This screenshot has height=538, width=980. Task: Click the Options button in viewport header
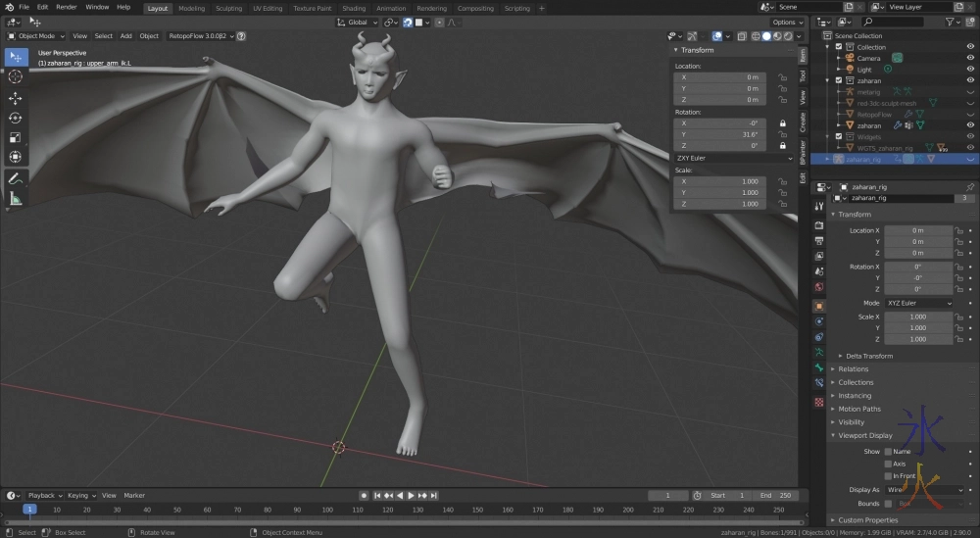click(x=787, y=22)
